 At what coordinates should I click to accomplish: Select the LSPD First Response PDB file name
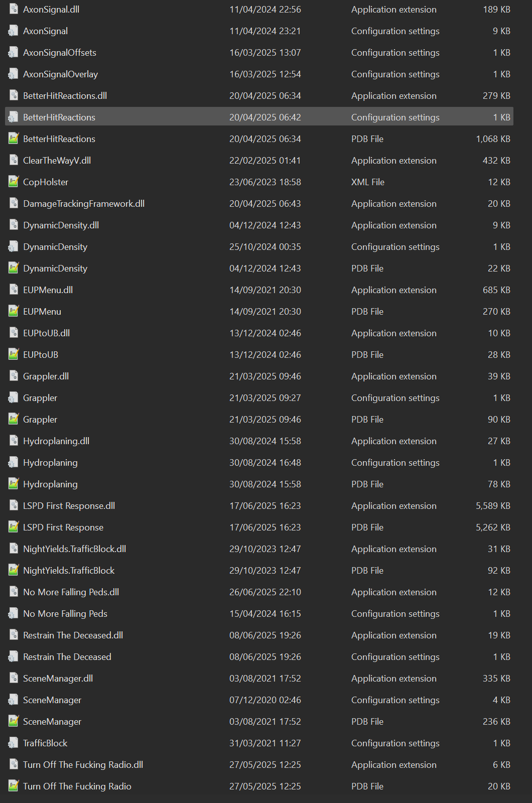pos(63,527)
